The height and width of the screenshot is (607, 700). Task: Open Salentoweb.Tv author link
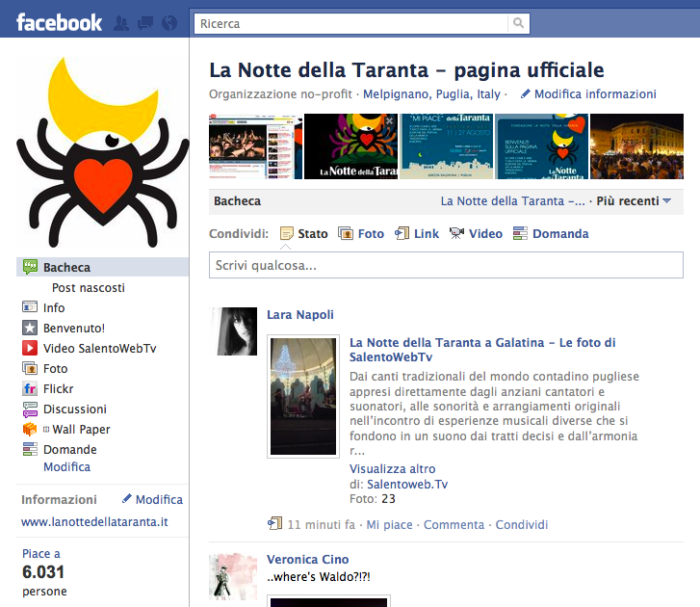(x=407, y=485)
